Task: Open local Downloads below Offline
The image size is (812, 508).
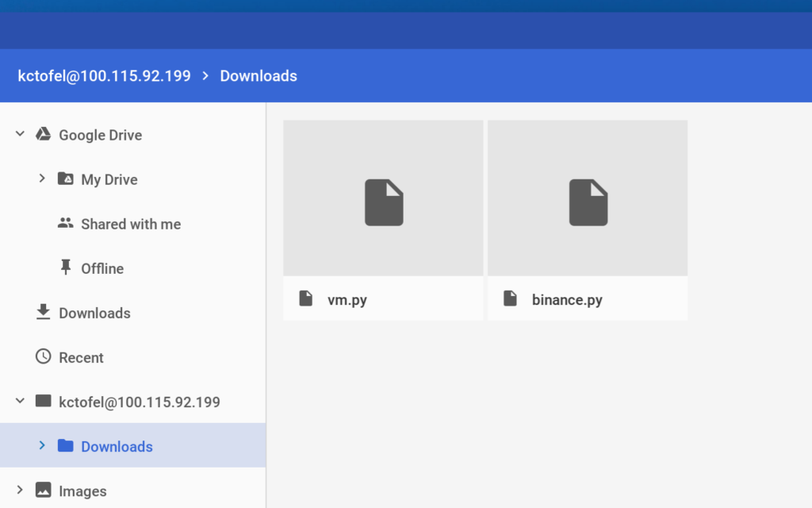Action: point(95,314)
